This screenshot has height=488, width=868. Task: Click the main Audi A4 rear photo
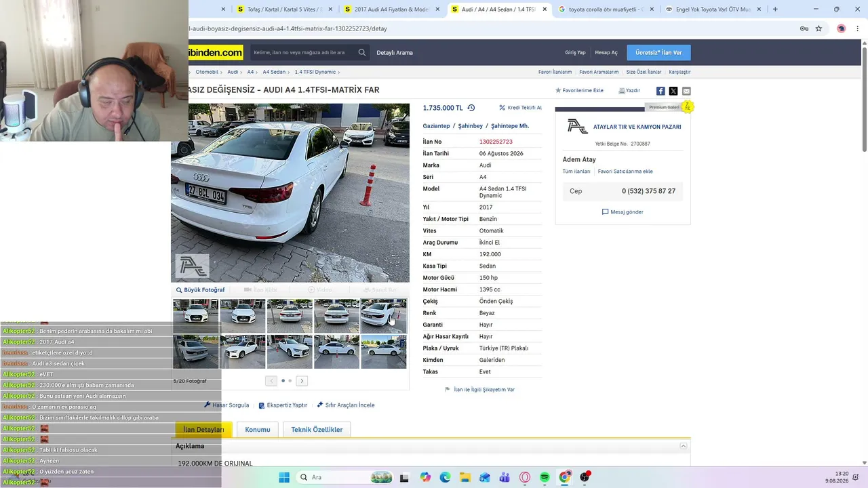click(290, 193)
